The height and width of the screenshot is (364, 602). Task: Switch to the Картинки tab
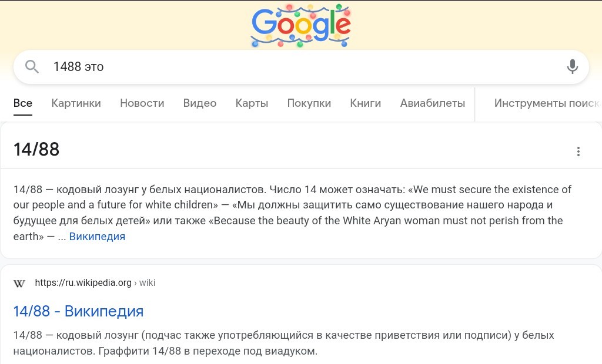[76, 103]
